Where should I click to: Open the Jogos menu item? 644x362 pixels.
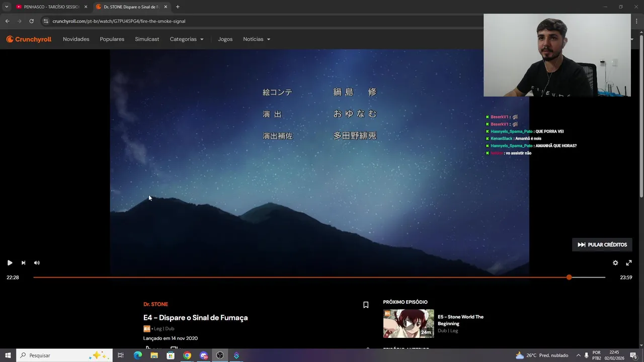225,39
